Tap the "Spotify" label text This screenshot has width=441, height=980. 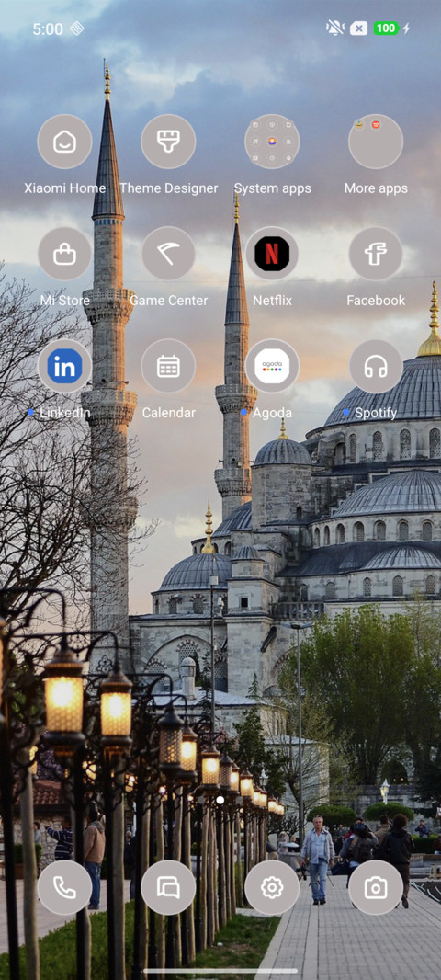point(376,413)
